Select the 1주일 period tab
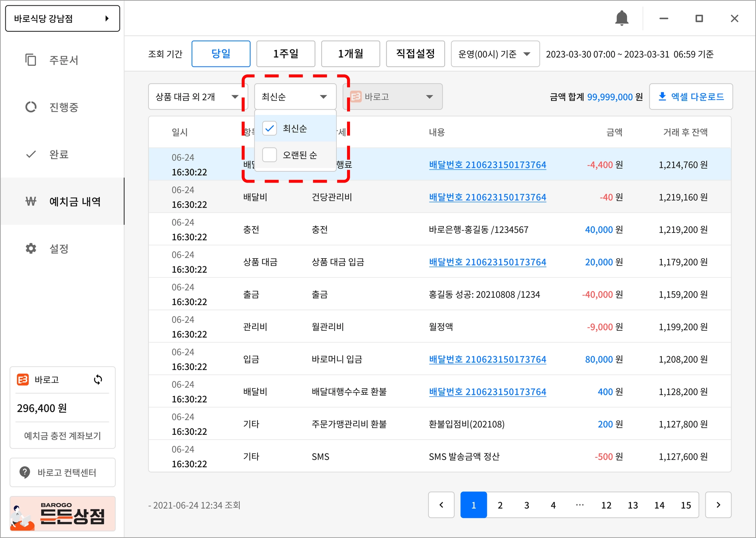Viewport: 756px width, 538px height. tap(285, 54)
